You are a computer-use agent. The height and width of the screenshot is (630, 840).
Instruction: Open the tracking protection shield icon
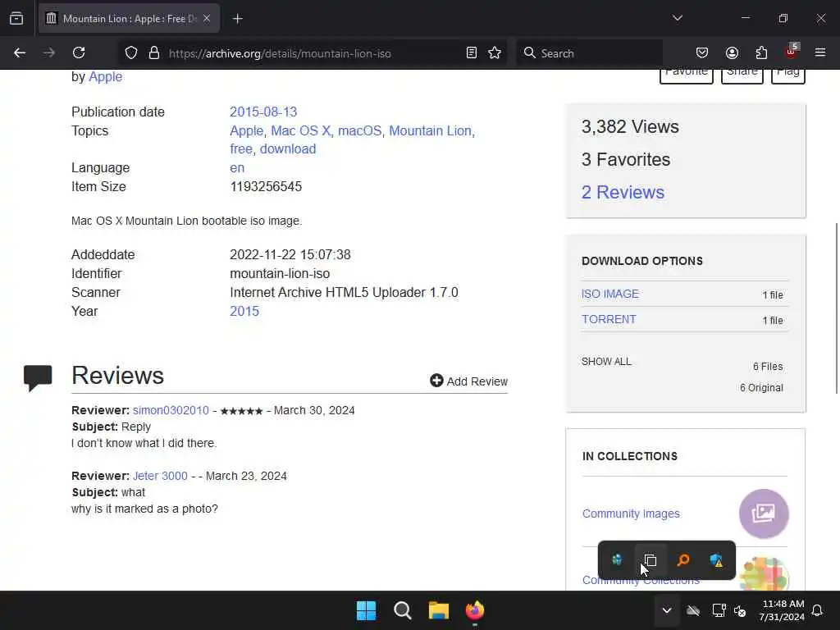point(131,53)
